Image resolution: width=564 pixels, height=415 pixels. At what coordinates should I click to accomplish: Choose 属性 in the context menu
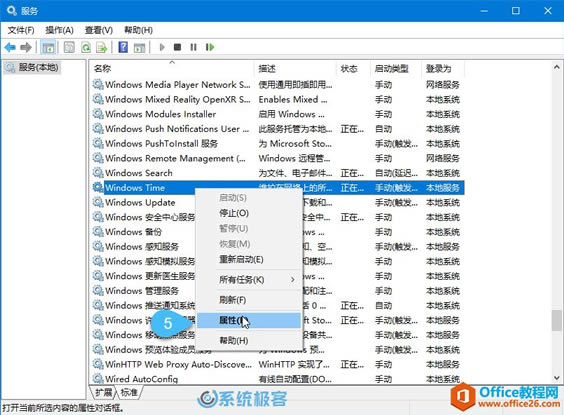coord(249,320)
